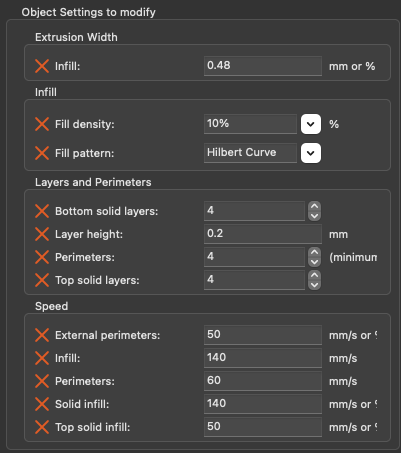Remove the Top solid layers setting

click(42, 280)
